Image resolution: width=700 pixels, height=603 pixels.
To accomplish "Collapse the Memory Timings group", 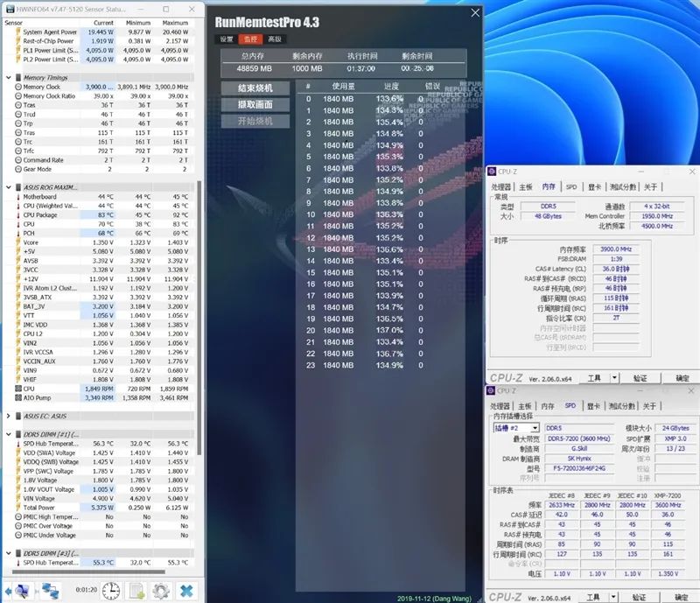I will (8, 77).
